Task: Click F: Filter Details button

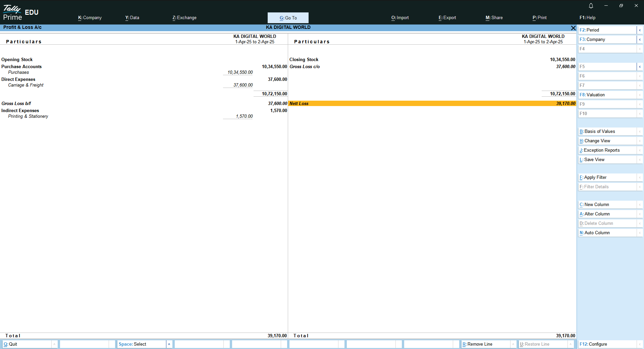Action: 607,187
